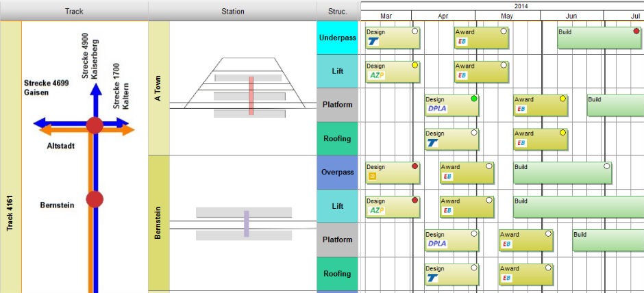Click the EB logo in A Town Roofing Award
This screenshot has width=644, height=293.
point(521,143)
